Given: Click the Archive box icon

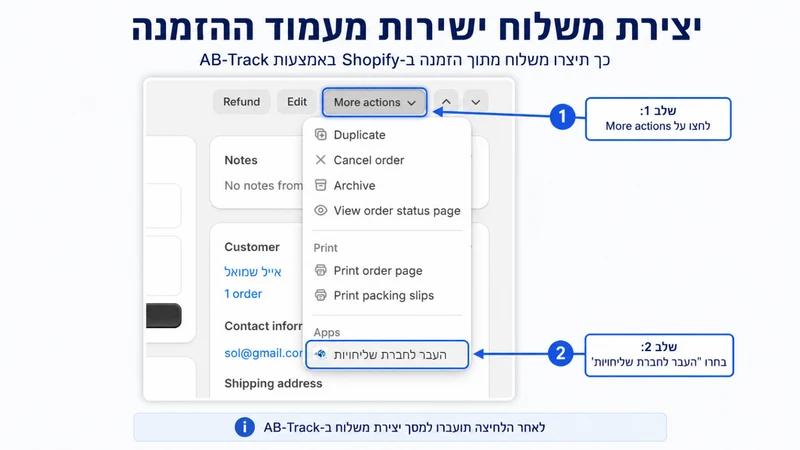Looking at the screenshot, I should tap(320, 185).
